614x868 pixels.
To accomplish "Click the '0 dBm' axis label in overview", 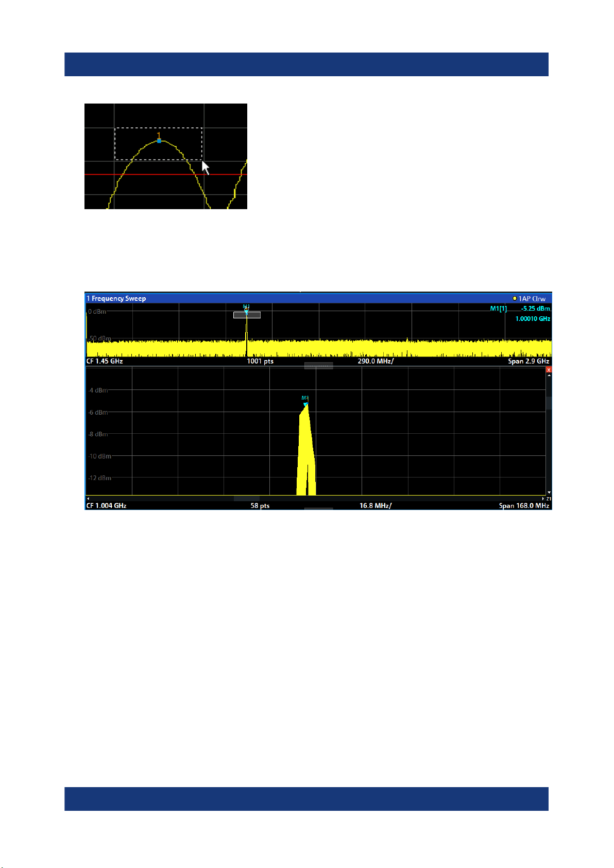I will pos(97,312).
